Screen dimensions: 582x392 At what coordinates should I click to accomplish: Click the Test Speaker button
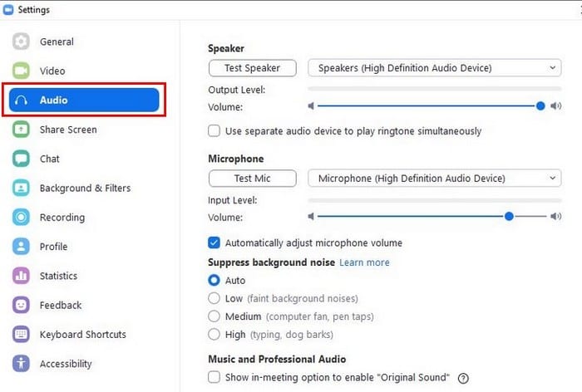click(253, 68)
